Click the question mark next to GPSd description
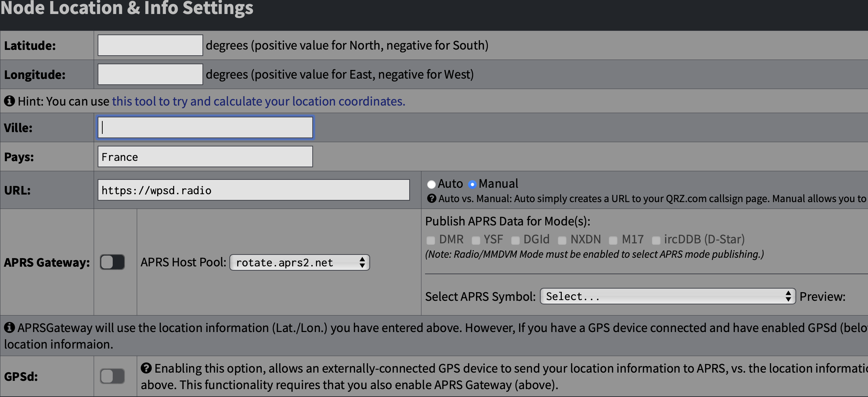The height and width of the screenshot is (397, 868). 146,368
